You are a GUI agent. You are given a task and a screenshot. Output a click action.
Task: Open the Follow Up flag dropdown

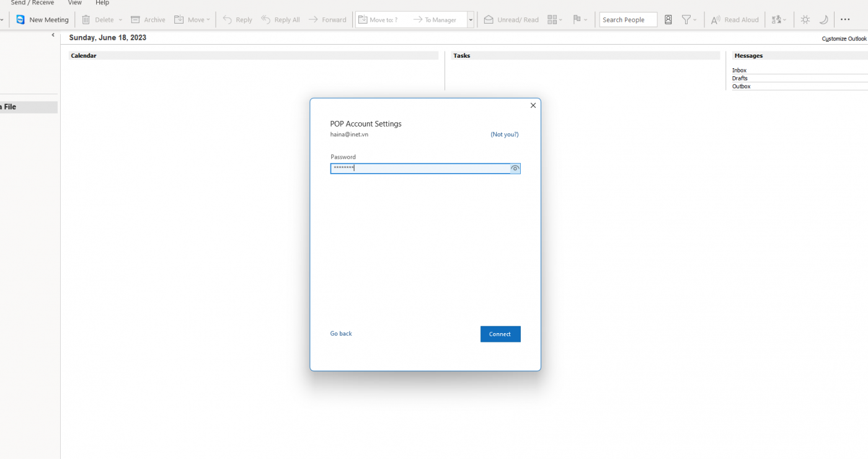click(580, 20)
